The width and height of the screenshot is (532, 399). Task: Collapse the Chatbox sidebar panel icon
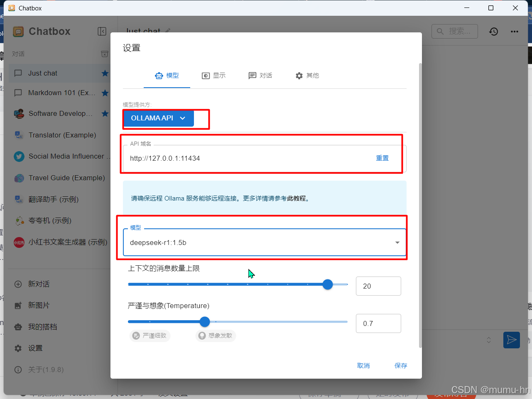pyautogui.click(x=102, y=32)
